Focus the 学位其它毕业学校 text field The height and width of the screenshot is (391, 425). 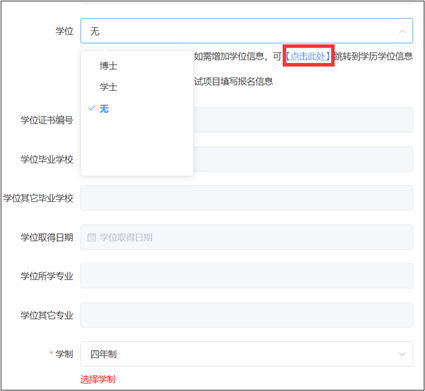[x=247, y=198]
